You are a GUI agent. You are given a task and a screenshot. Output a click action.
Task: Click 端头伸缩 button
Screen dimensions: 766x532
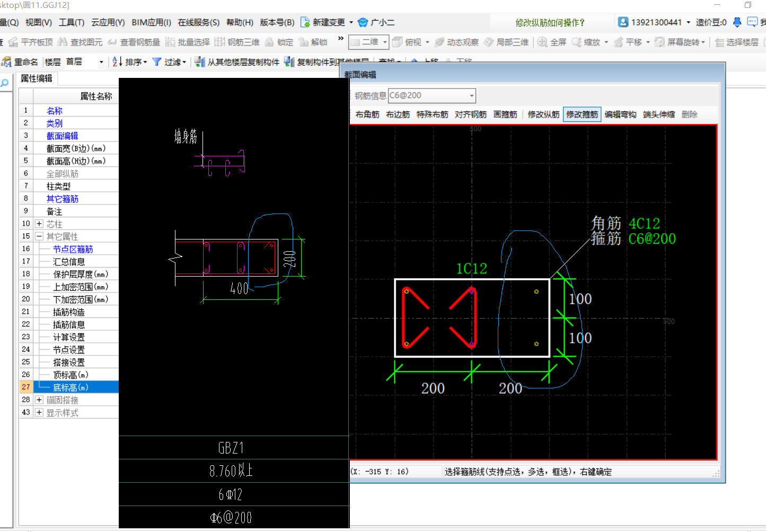pos(659,114)
